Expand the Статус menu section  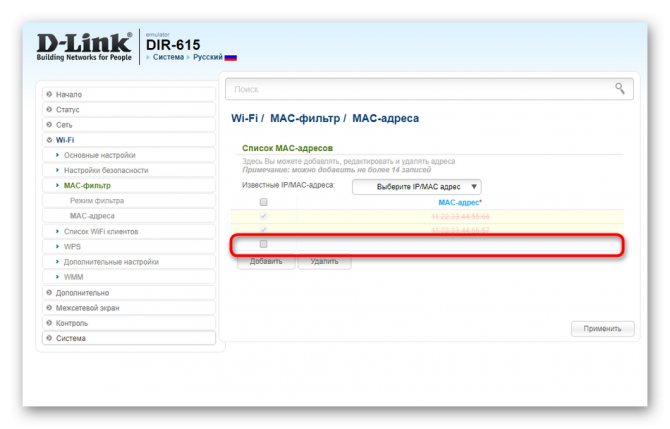coord(129,110)
